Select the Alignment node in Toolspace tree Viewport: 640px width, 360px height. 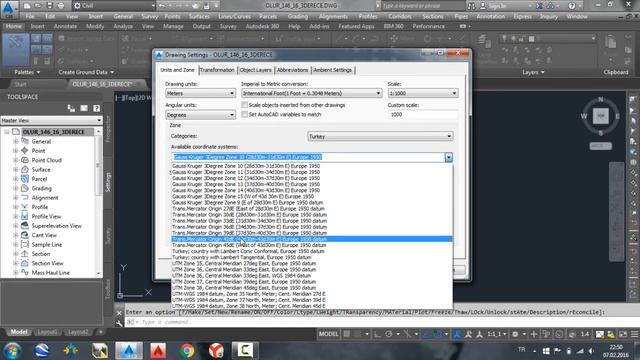(x=45, y=198)
